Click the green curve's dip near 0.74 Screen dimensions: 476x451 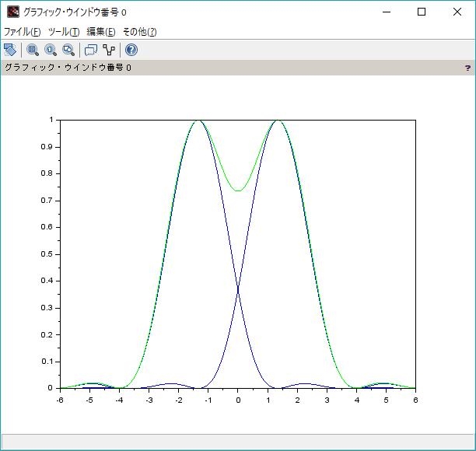click(238, 191)
